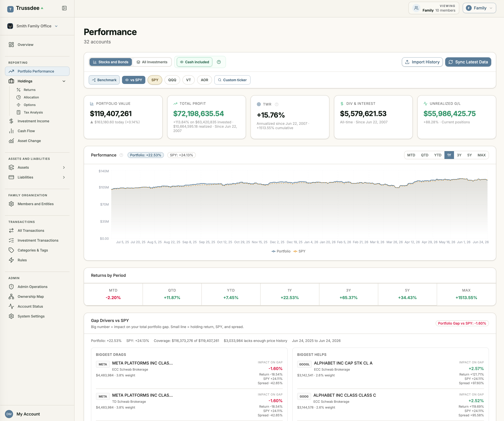Click the DM avatar in My Account
This screenshot has height=421, width=504.
tap(9, 414)
